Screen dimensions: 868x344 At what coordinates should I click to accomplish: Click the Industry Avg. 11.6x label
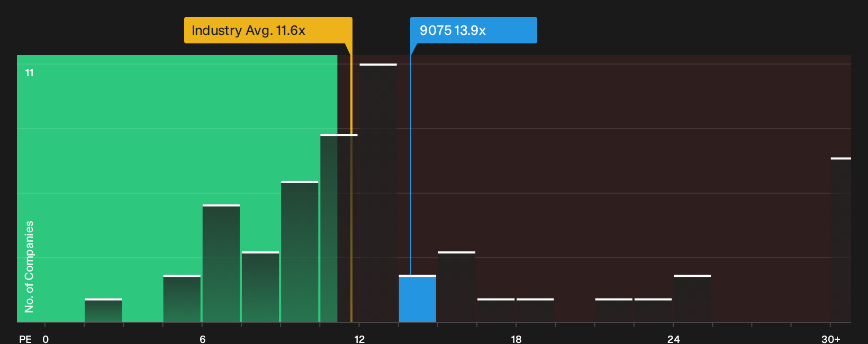(268, 30)
